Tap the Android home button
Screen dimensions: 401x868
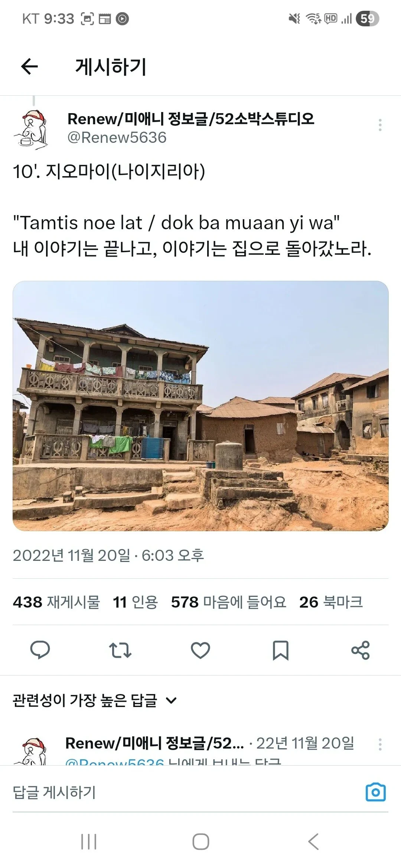pyautogui.click(x=200, y=842)
